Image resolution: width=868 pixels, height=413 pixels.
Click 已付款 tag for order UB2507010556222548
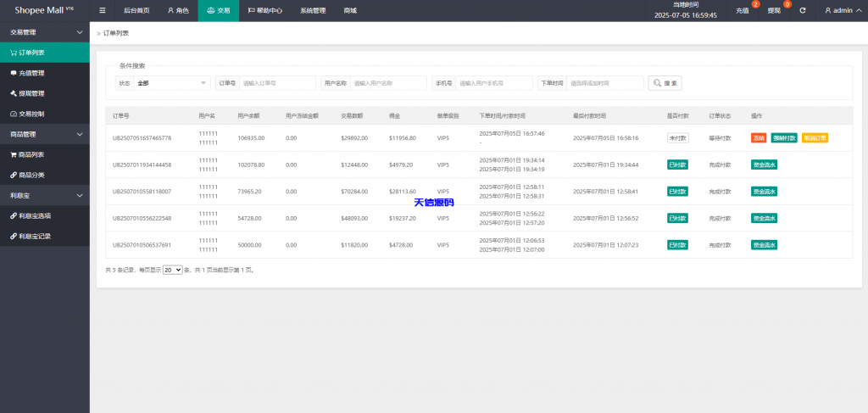pos(677,218)
